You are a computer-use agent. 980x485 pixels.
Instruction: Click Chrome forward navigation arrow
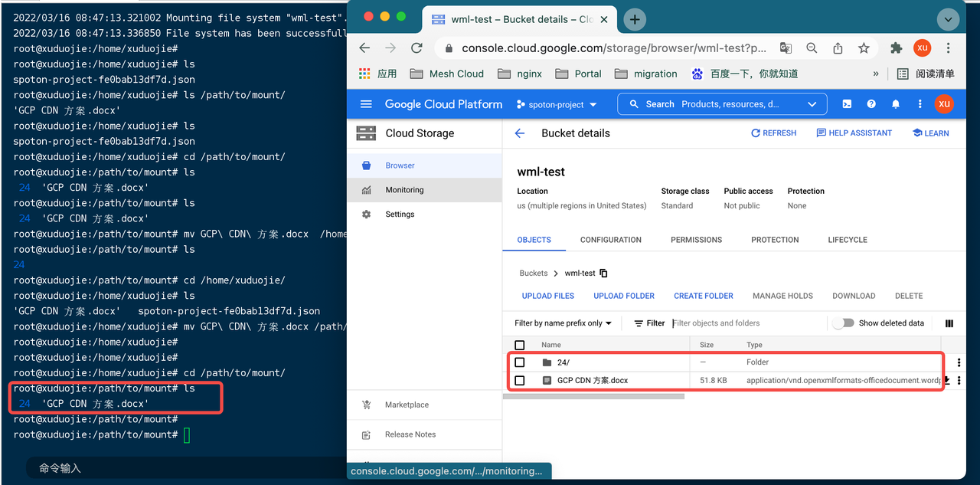pyautogui.click(x=390, y=48)
